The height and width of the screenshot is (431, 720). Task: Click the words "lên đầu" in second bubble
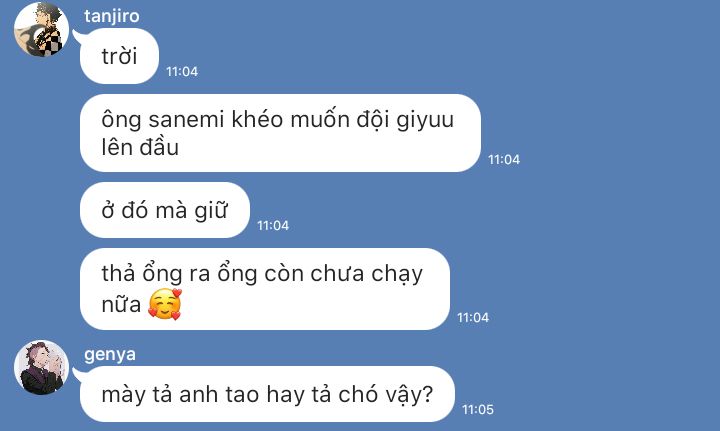(x=140, y=147)
